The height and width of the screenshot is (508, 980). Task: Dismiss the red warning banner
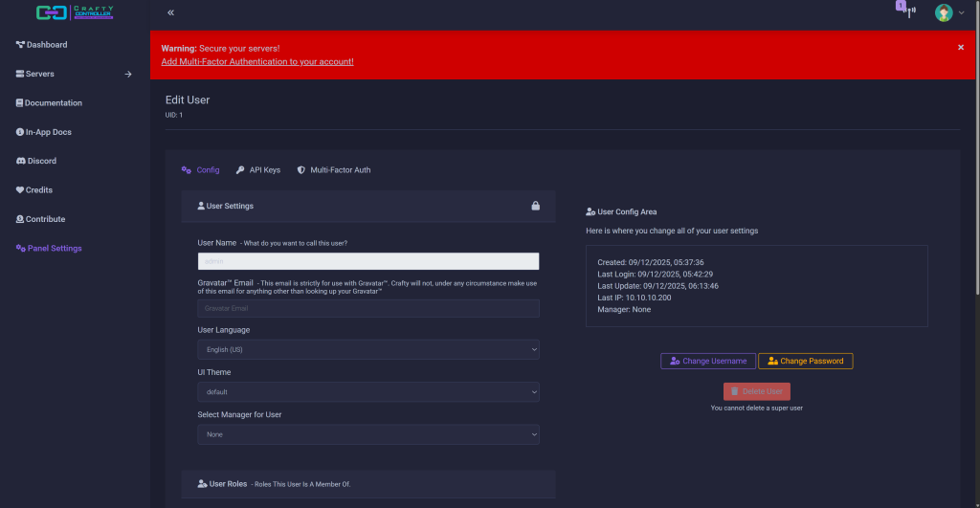point(961,47)
